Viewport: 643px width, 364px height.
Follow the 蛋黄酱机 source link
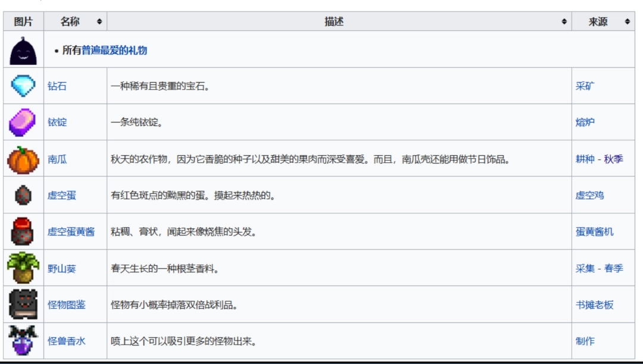click(x=594, y=232)
